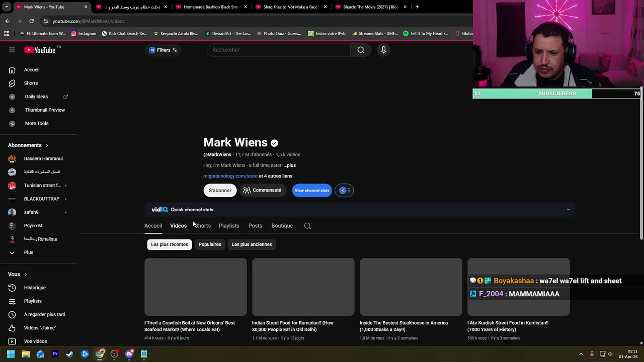Viewport: 644px width, 362px height.
Task: Open Kurdish Street Food in Kurdistan title
Action: [x=508, y=326]
